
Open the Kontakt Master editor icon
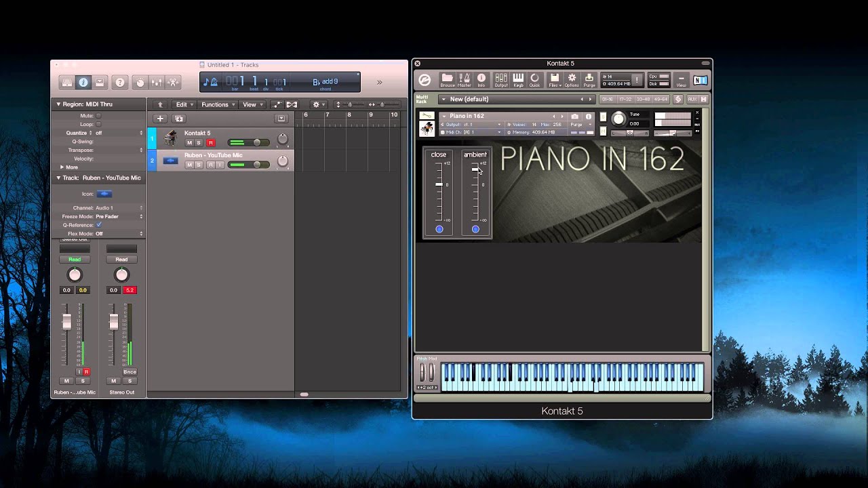[x=465, y=80]
